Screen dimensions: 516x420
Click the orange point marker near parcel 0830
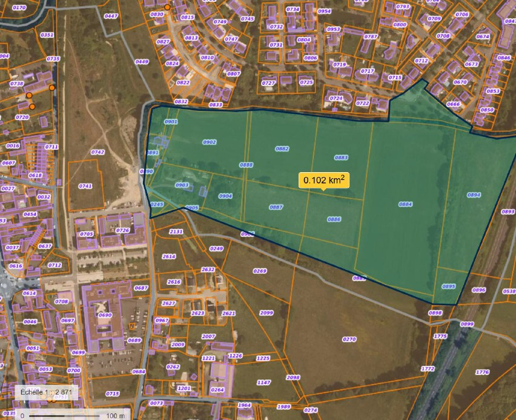(167, 7)
